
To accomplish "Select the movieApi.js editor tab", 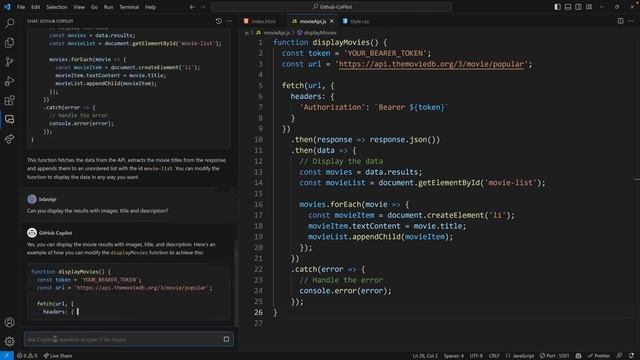I will coord(313,21).
